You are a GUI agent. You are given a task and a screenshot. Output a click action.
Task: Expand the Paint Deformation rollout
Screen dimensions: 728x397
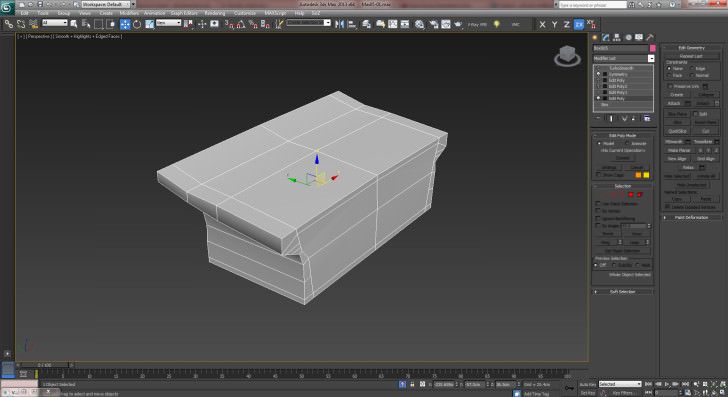click(x=692, y=217)
